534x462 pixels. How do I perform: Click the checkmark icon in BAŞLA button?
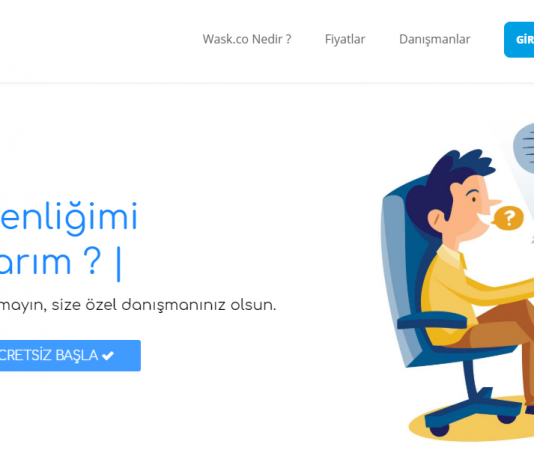point(108,356)
